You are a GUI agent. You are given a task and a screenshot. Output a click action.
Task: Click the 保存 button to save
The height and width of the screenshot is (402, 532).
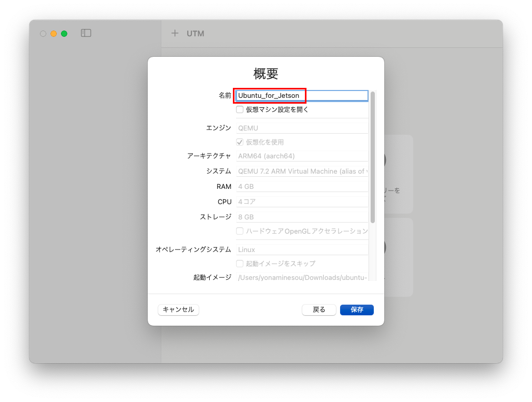pyautogui.click(x=356, y=309)
